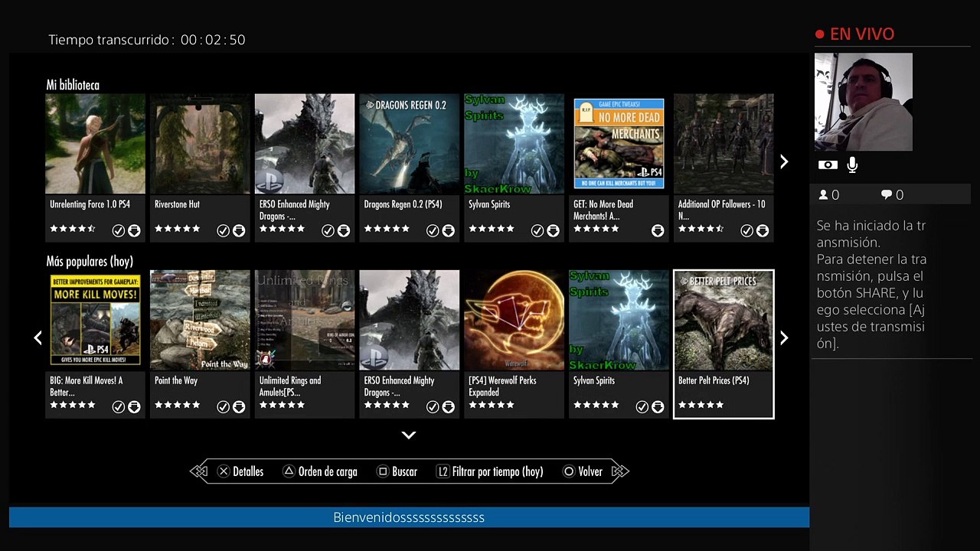
Task: Open Orden de carga
Action: point(328,471)
